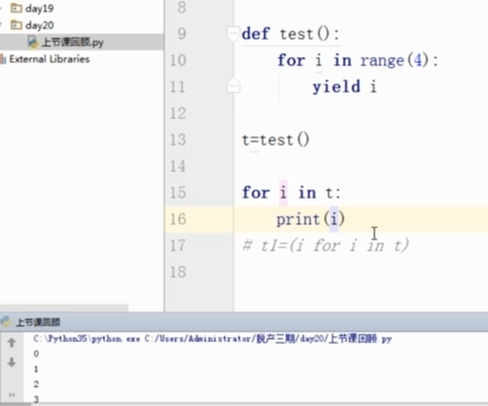
Task: Open the 上节课回顾.py file in tree
Action: (x=73, y=42)
